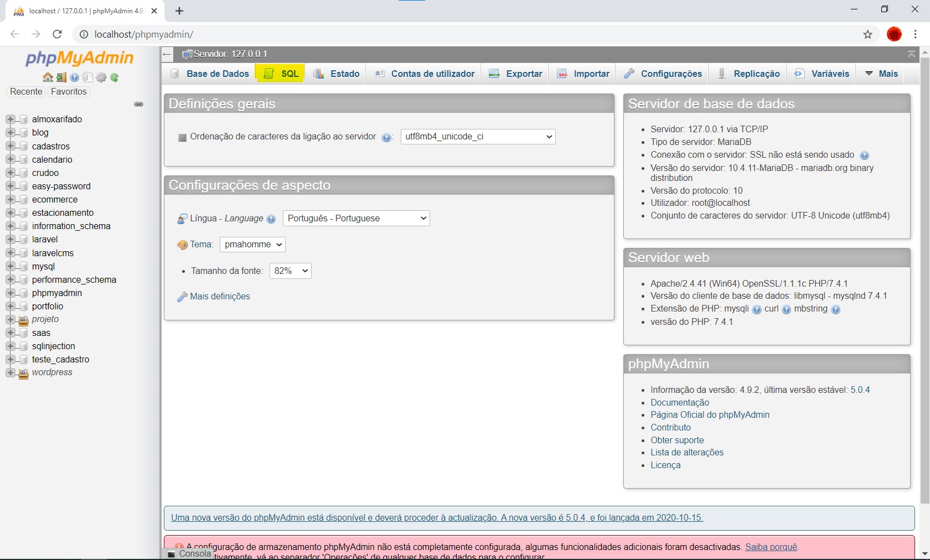Click help icon next to Língua - Language
Screen dimensions: 930x560
coord(271,219)
